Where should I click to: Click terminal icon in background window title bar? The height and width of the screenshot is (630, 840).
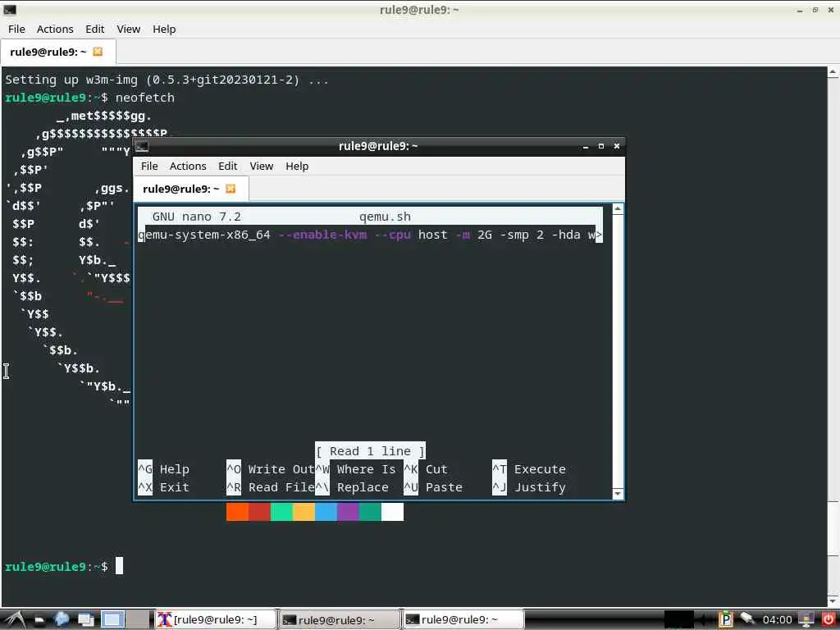click(x=10, y=9)
